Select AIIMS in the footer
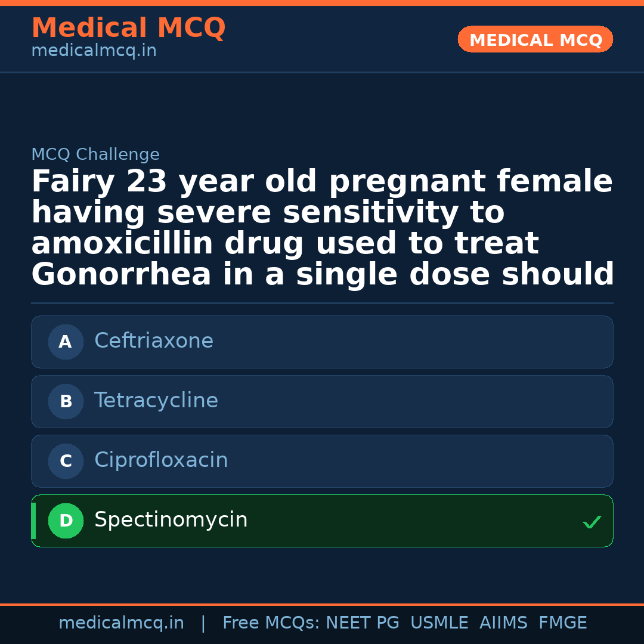The image size is (644, 644). click(x=503, y=623)
